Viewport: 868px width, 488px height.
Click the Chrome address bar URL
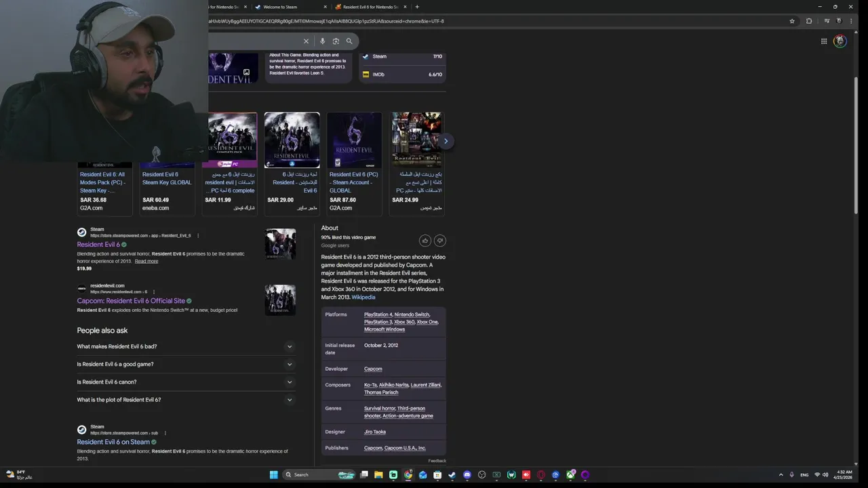325,21
